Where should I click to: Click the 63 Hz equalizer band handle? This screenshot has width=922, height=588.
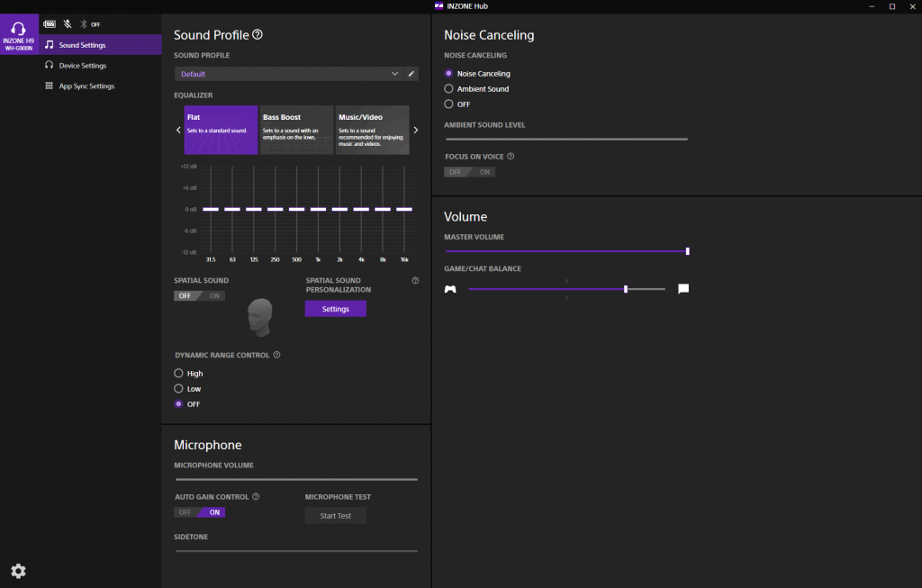[232, 209]
